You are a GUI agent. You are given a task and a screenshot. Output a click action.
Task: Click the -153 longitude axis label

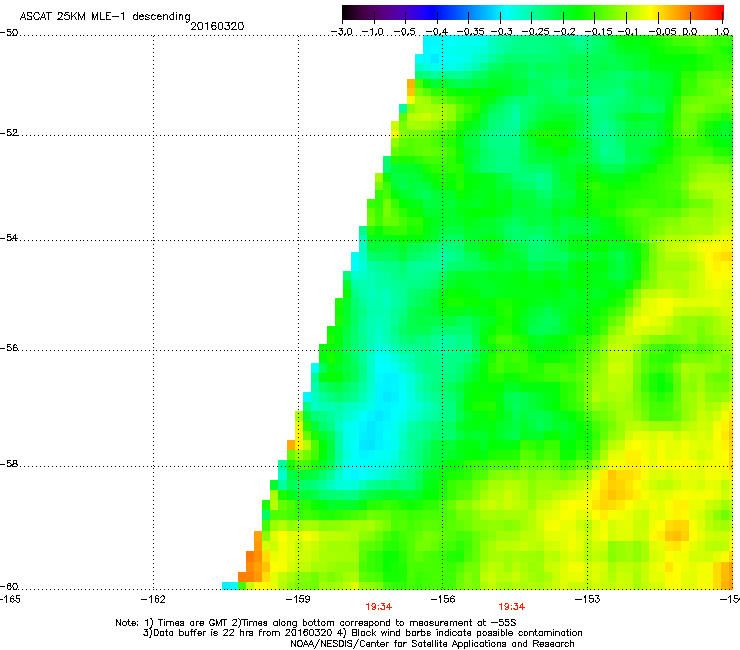(x=588, y=599)
